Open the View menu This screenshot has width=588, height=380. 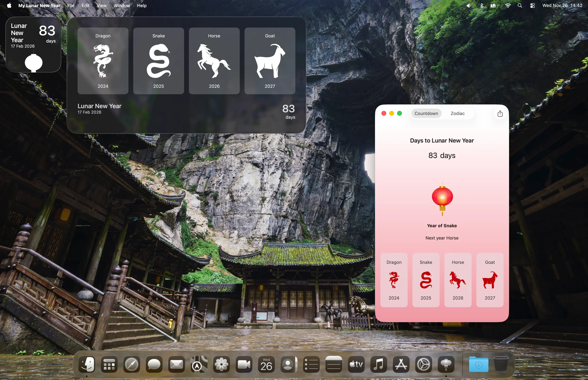101,5
